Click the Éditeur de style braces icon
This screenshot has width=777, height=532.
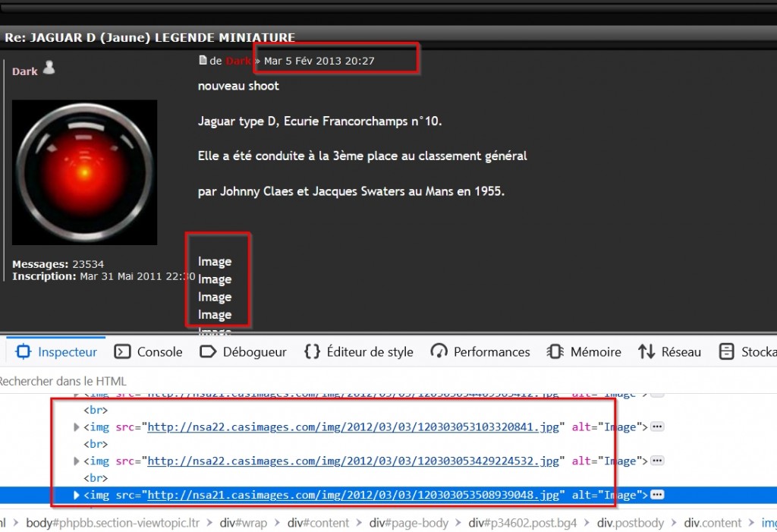312,351
